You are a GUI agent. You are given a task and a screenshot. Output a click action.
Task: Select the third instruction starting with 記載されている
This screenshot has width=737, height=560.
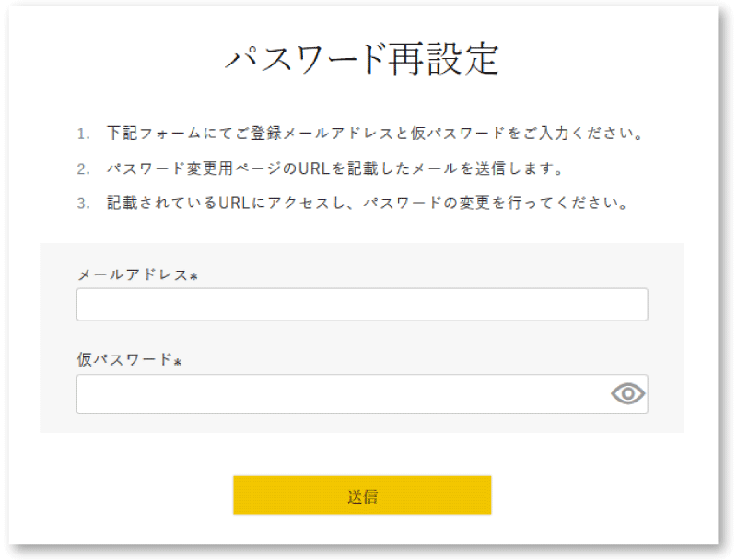pos(367,203)
